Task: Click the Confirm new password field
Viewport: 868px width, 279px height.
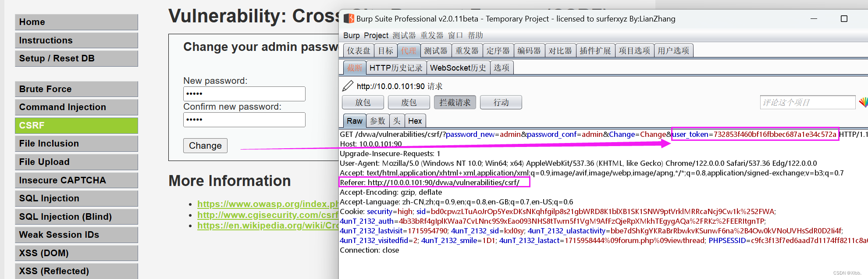Action: [244, 120]
